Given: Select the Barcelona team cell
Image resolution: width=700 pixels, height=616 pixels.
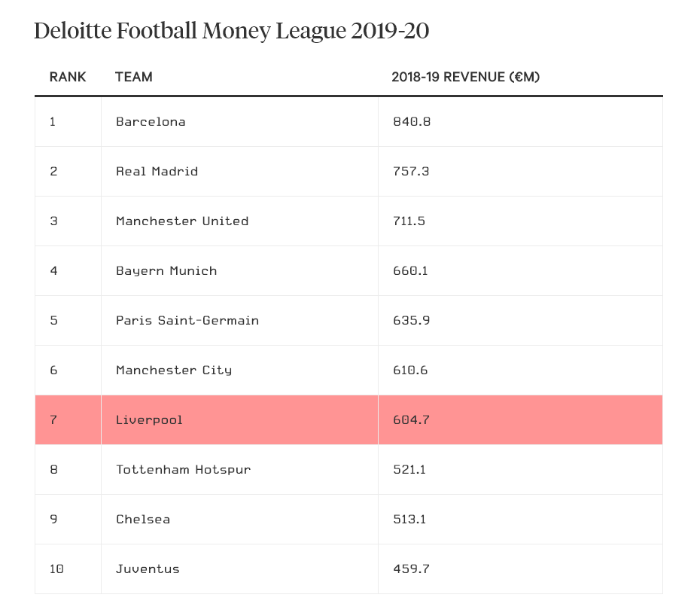Looking at the screenshot, I should click(151, 122).
